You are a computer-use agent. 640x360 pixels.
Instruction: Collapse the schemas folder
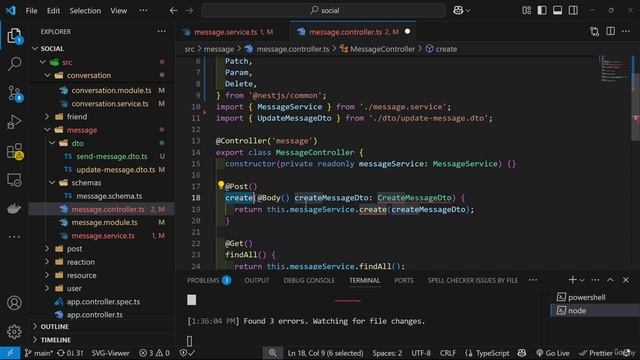[52, 183]
